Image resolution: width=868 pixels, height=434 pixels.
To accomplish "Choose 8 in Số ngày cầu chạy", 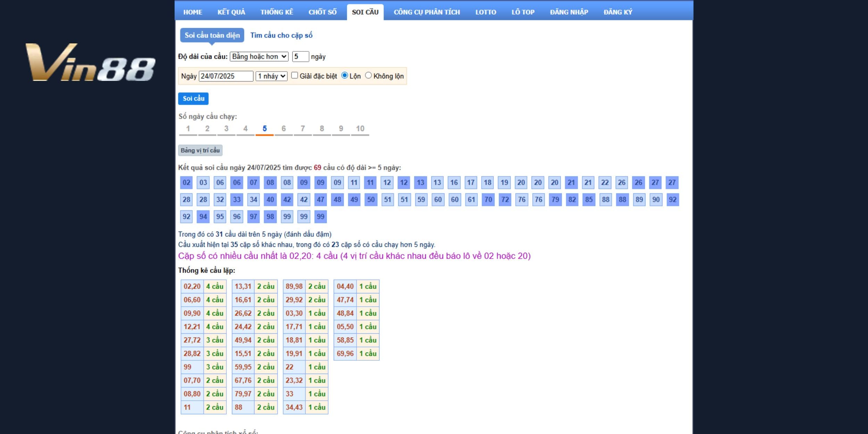I will [322, 129].
